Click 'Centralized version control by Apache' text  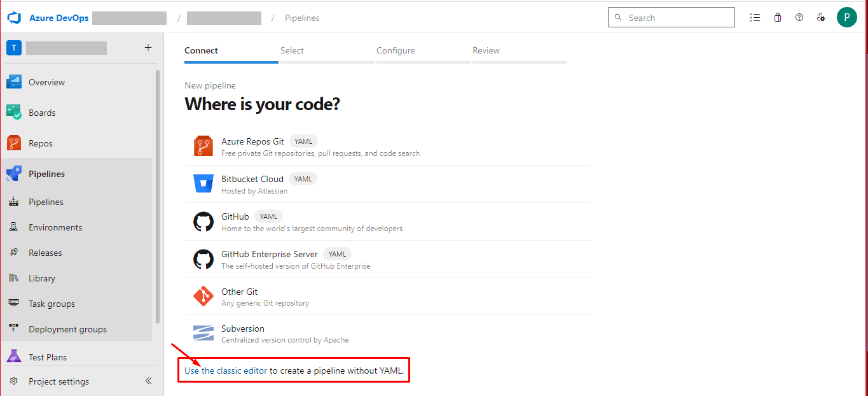pyautogui.click(x=285, y=340)
